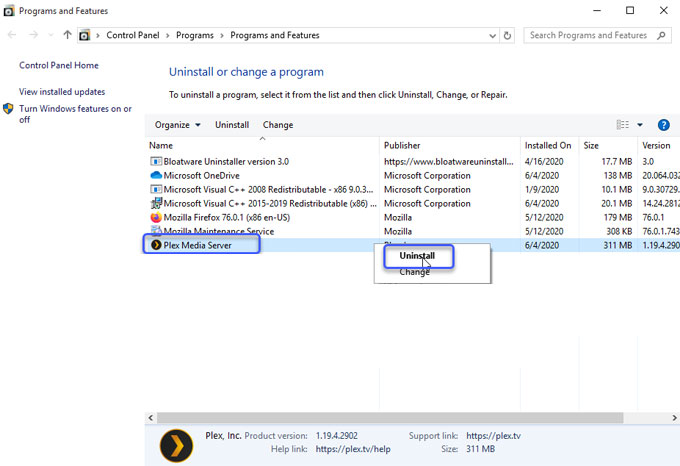Screen dimensions: 680x466
Task: Open Control Panel Home link
Action: [59, 65]
